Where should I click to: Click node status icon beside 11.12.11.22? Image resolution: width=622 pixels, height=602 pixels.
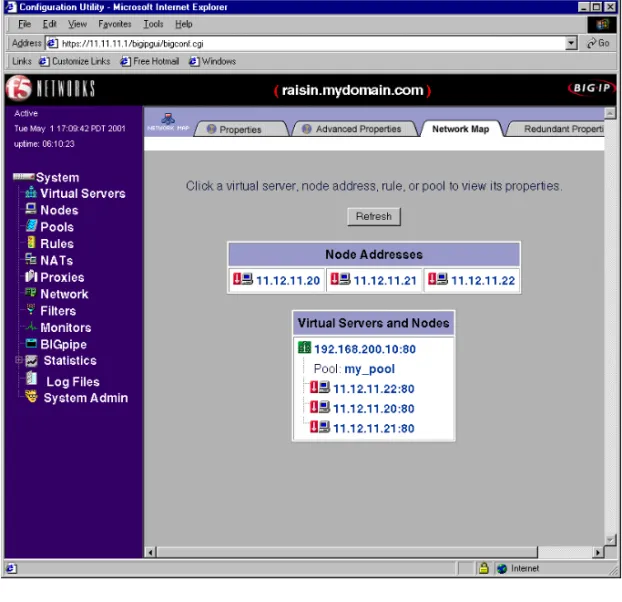tap(438, 279)
